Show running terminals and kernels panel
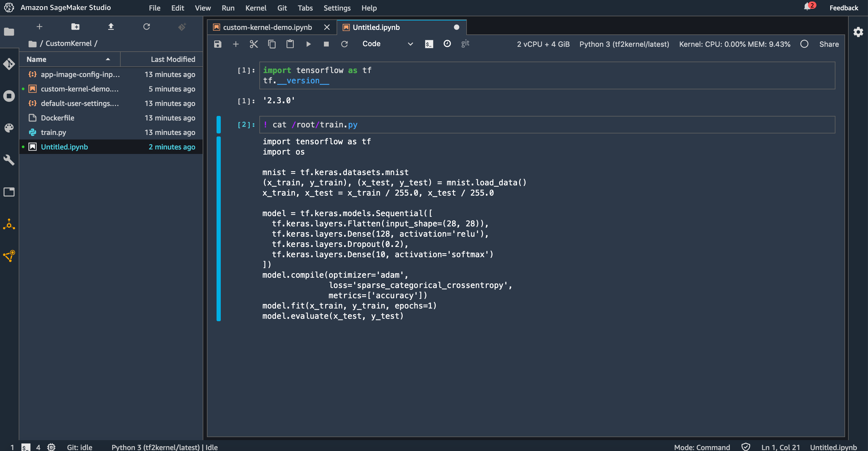868x451 pixels. click(x=9, y=96)
